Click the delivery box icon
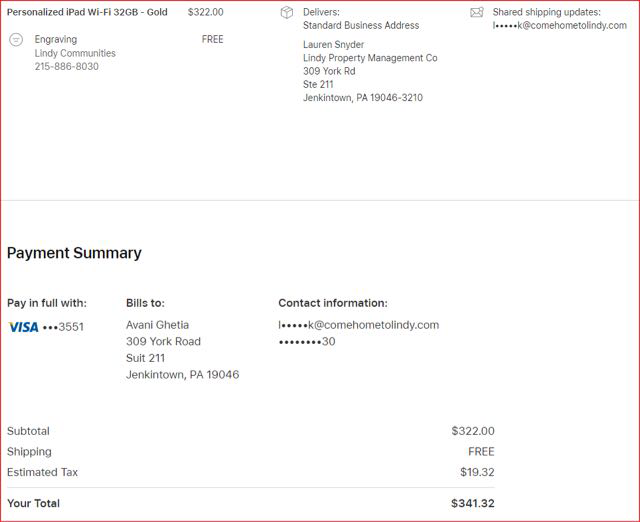 tap(287, 13)
